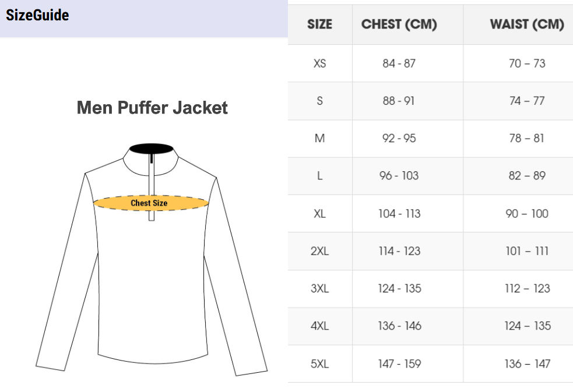Select the WAIST (CM) column header
This screenshot has height=392, width=573.
[527, 24]
